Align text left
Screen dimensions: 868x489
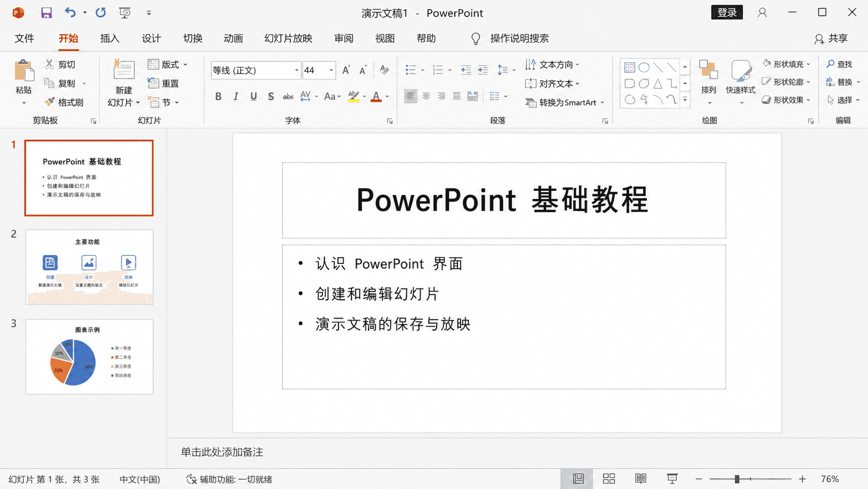[x=411, y=96]
